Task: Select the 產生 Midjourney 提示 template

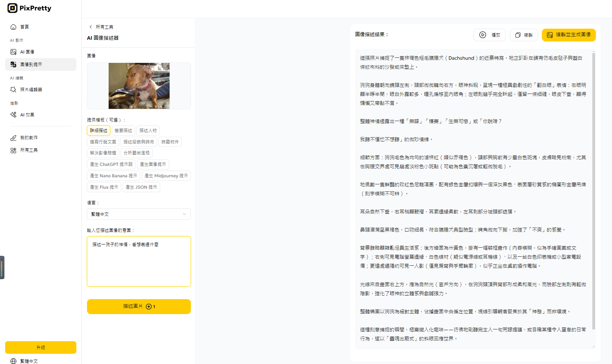Action: (x=166, y=176)
